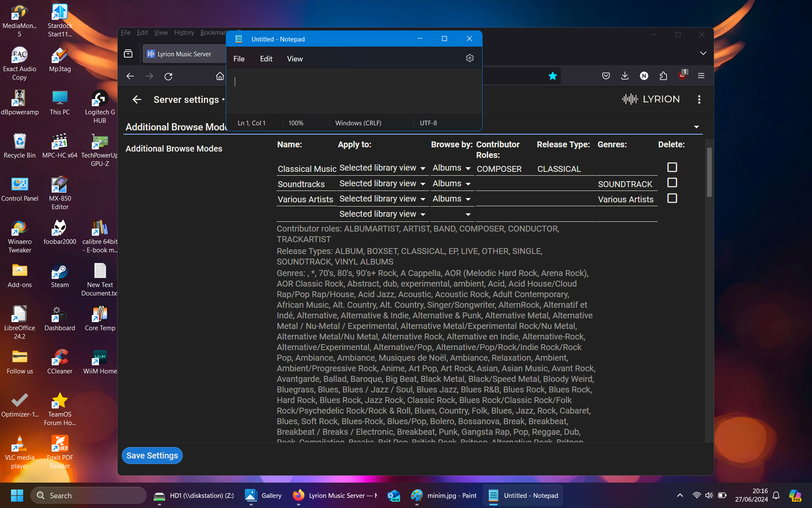Open Firefox View menu
The height and width of the screenshot is (508, 812).
point(161,33)
